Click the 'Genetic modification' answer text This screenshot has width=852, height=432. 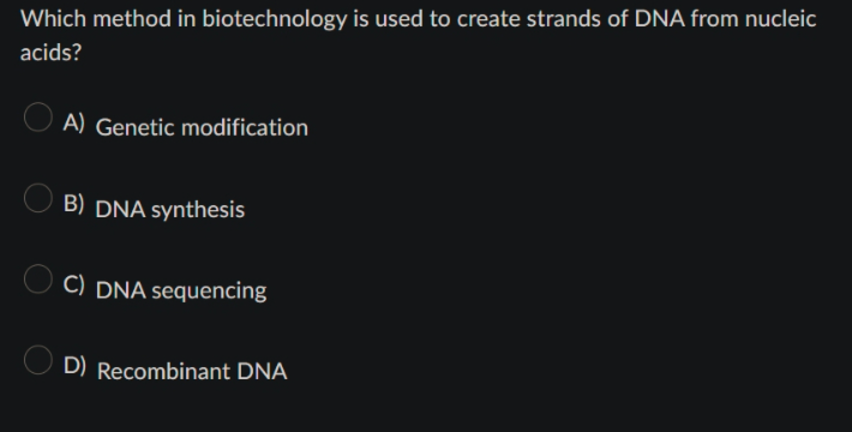point(202,128)
